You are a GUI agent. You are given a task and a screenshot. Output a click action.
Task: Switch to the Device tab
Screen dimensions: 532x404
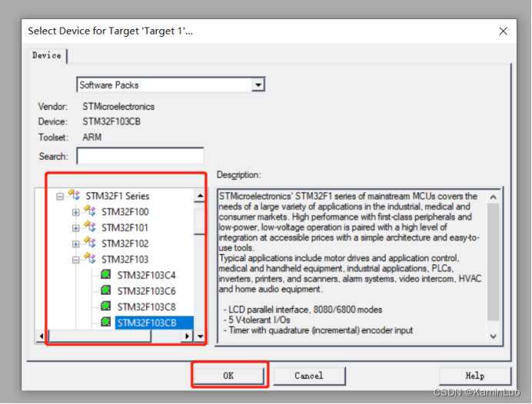[47, 55]
